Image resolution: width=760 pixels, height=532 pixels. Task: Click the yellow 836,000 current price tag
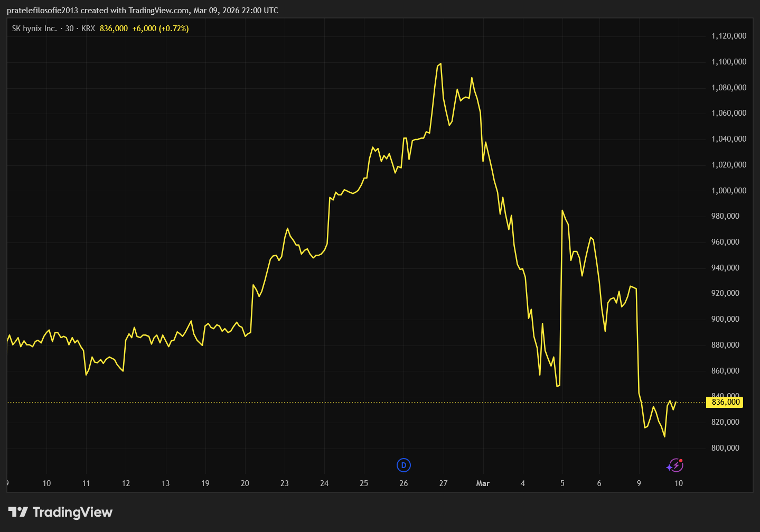(x=725, y=402)
